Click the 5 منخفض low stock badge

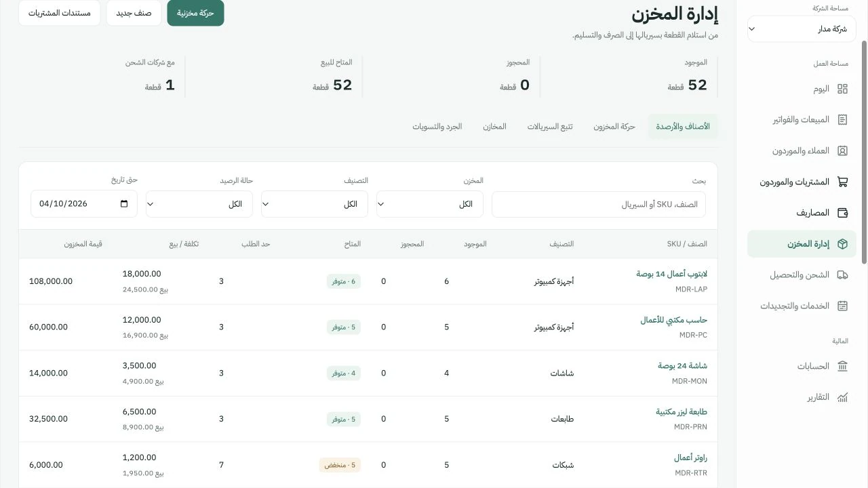point(340,465)
